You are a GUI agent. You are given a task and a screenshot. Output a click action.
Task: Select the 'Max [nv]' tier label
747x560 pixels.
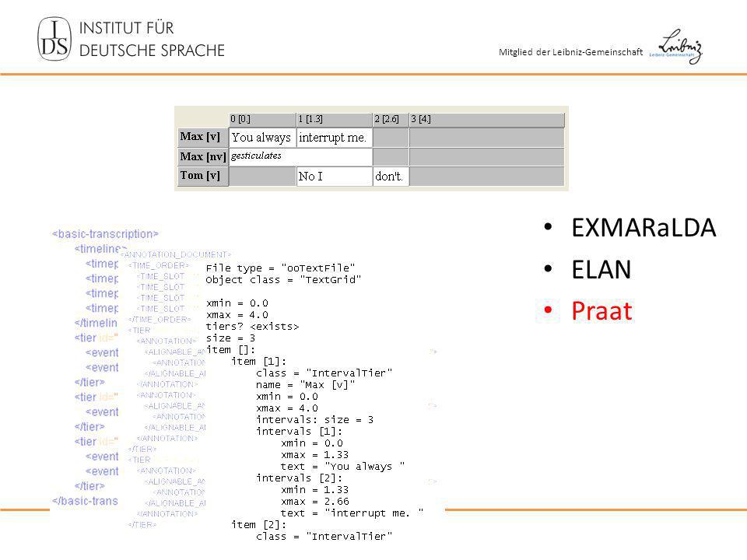tap(203, 156)
